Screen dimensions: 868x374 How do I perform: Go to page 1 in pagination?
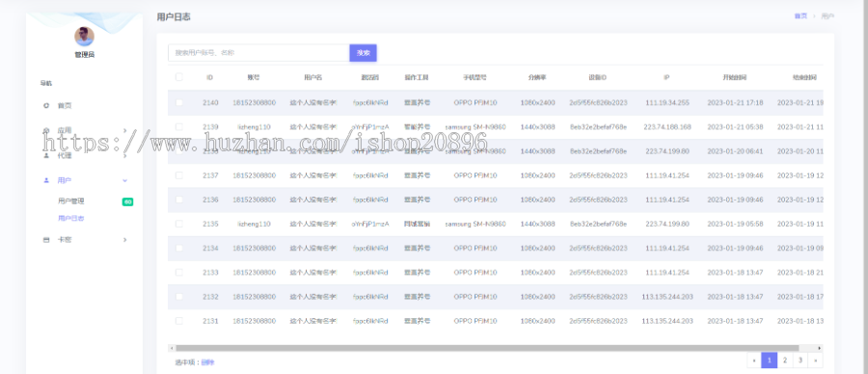pyautogui.click(x=770, y=361)
